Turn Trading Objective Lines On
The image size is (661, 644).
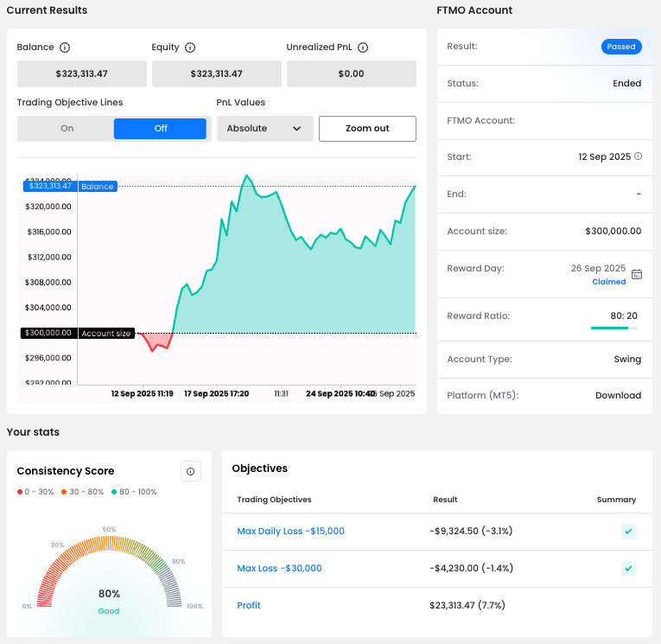67,129
